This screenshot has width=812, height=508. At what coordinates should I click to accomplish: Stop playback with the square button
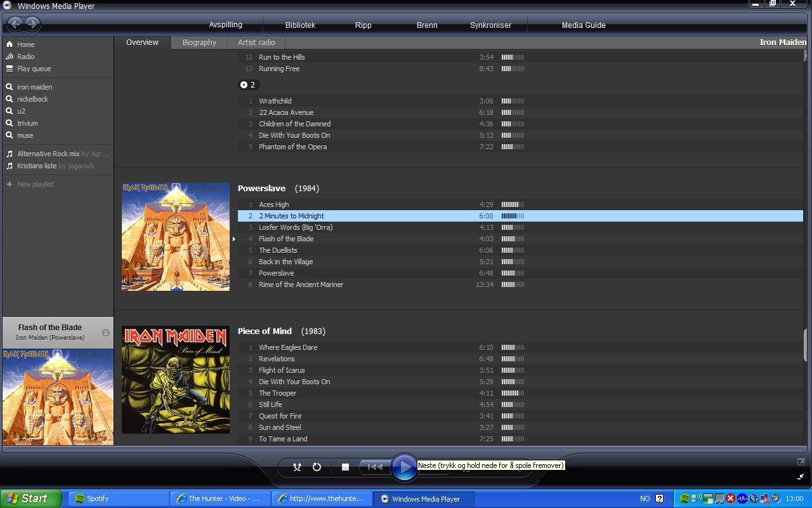pyautogui.click(x=345, y=467)
